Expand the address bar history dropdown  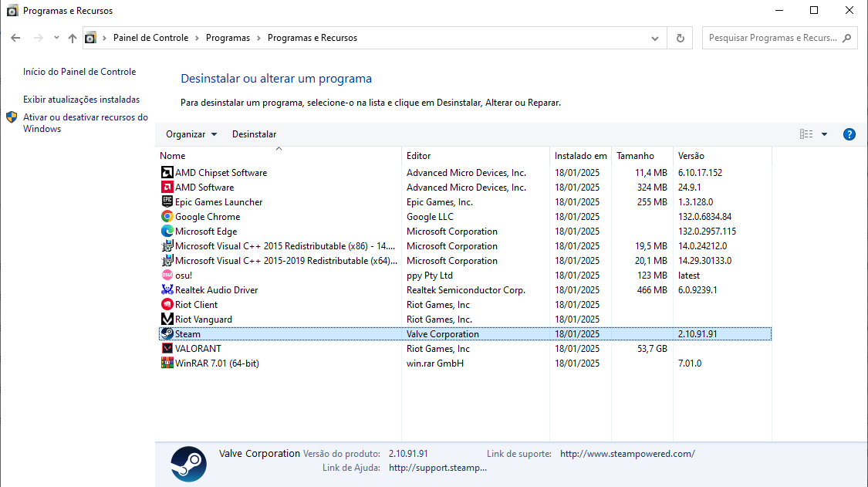pos(655,39)
